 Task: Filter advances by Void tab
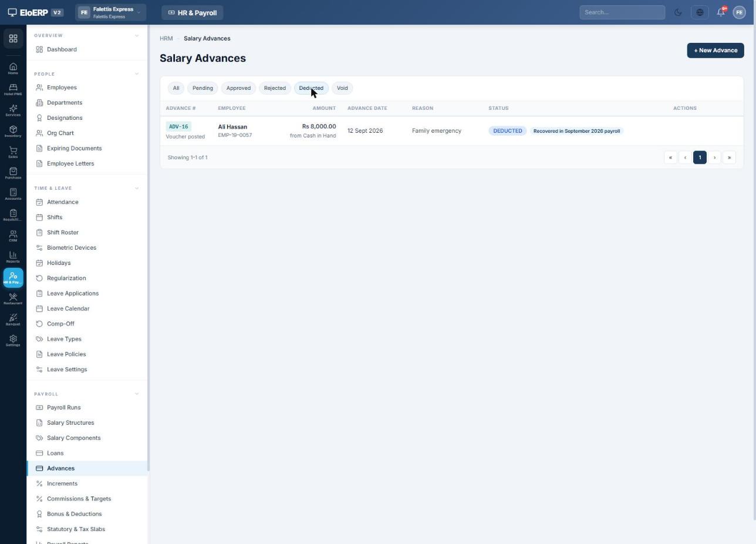(x=342, y=88)
